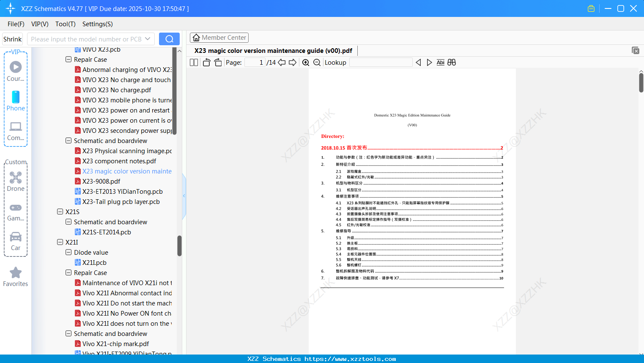Start search with the binoculars icon
This screenshot has width=644, height=363.
click(x=452, y=63)
